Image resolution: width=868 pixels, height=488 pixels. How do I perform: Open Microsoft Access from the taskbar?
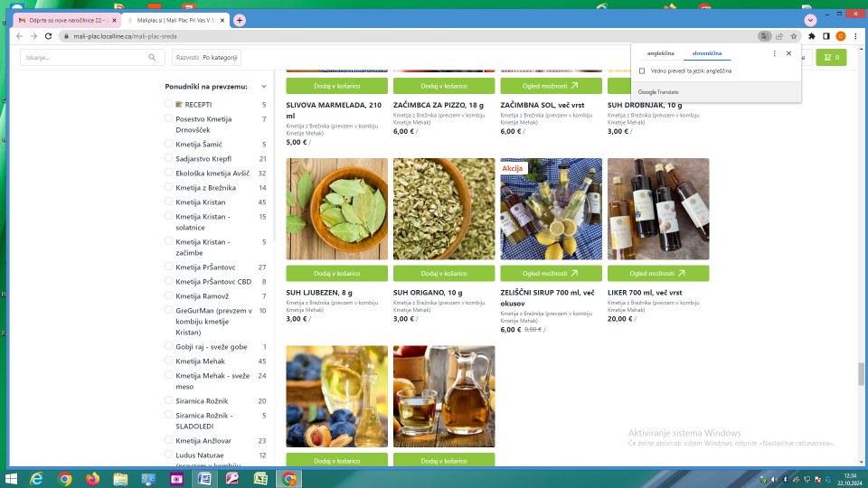coord(232,479)
